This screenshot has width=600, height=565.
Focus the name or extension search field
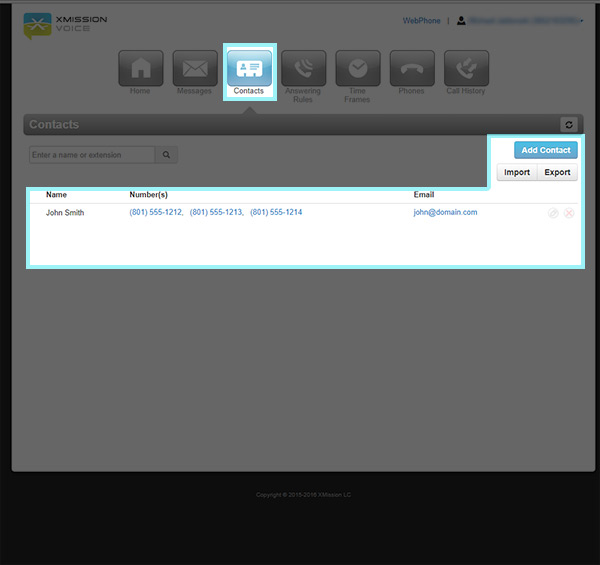92,155
